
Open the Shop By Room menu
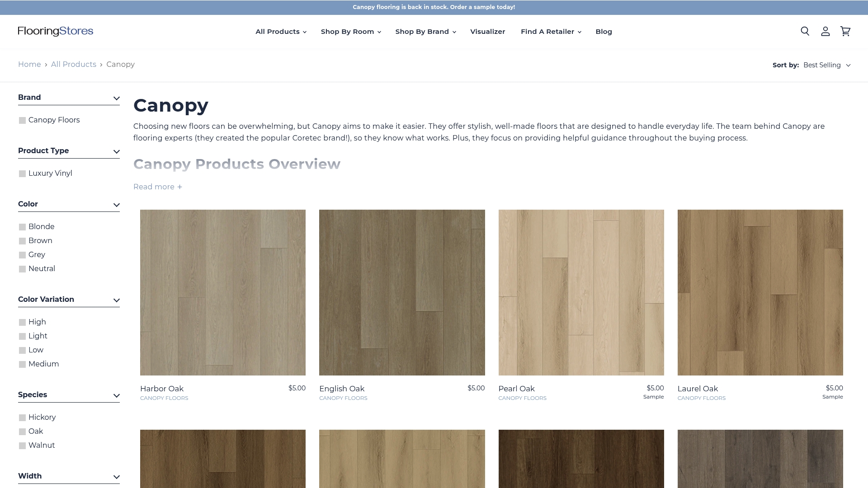350,31
